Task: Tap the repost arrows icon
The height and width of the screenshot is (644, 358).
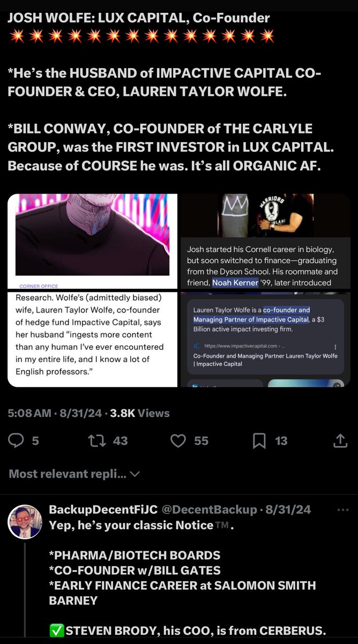Action: tap(96, 441)
